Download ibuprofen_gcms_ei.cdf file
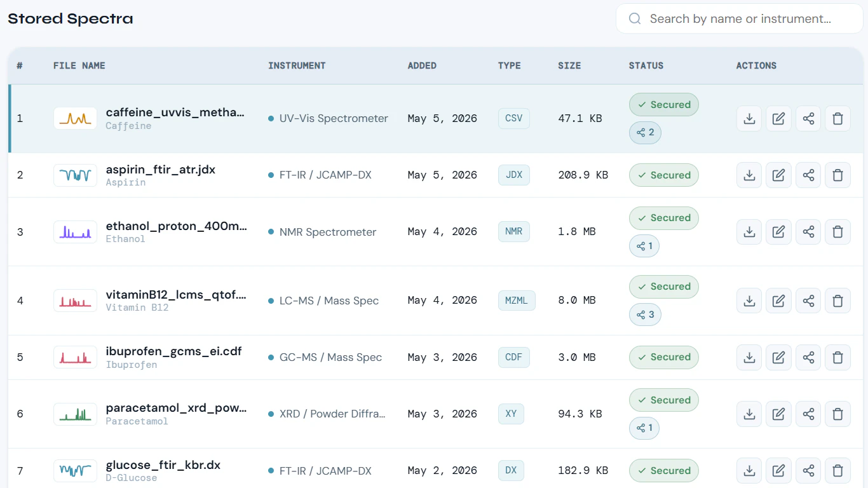 pyautogui.click(x=749, y=358)
